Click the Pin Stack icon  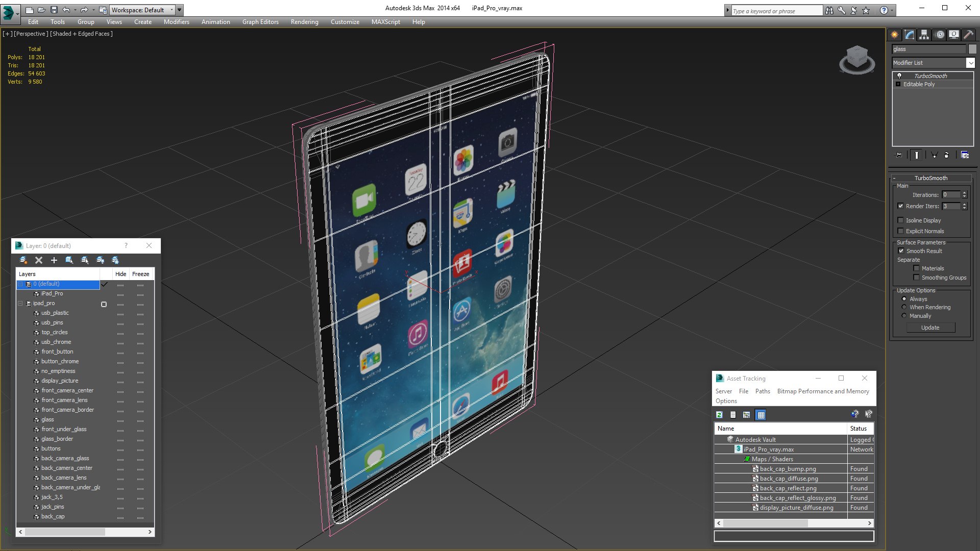(899, 155)
